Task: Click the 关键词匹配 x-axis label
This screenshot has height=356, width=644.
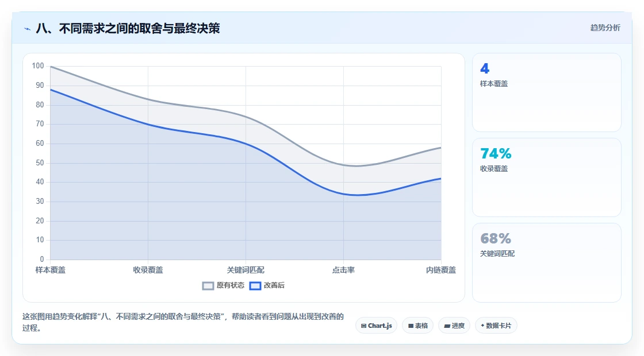Action: 246,270
